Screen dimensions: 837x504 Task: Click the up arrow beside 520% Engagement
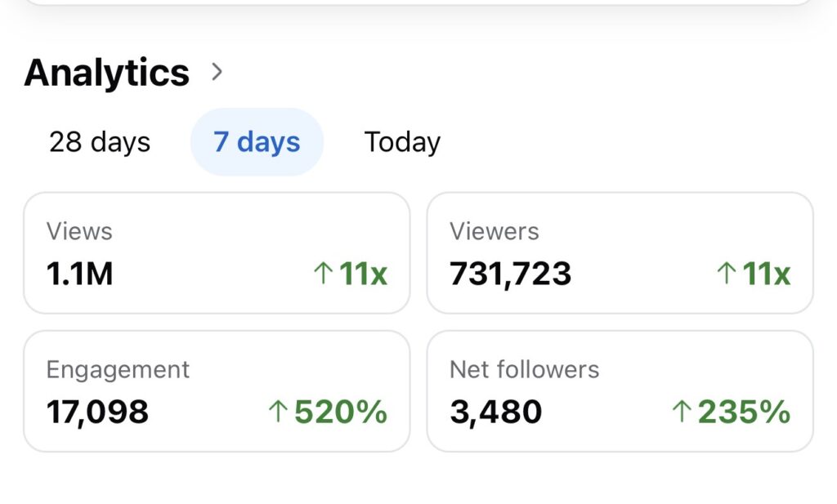coord(278,412)
